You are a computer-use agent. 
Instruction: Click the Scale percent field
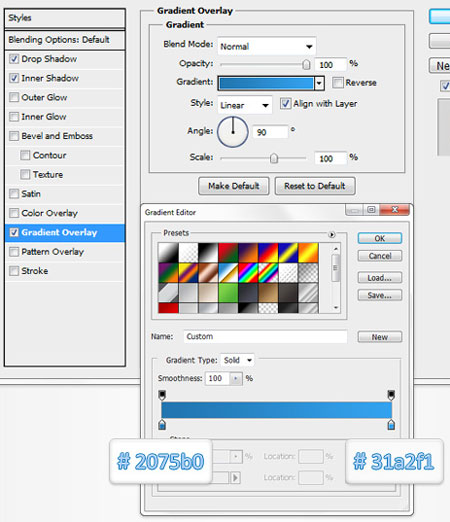[330, 158]
